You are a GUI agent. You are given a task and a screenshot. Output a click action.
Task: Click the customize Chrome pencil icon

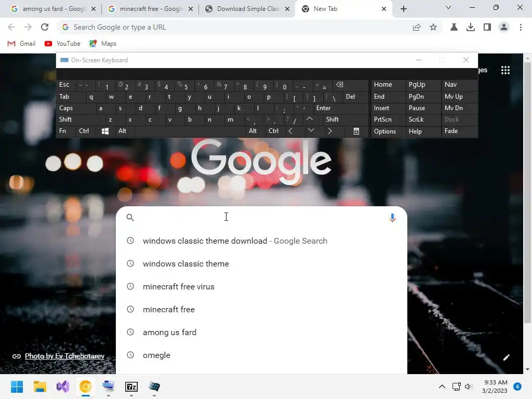pos(506,357)
